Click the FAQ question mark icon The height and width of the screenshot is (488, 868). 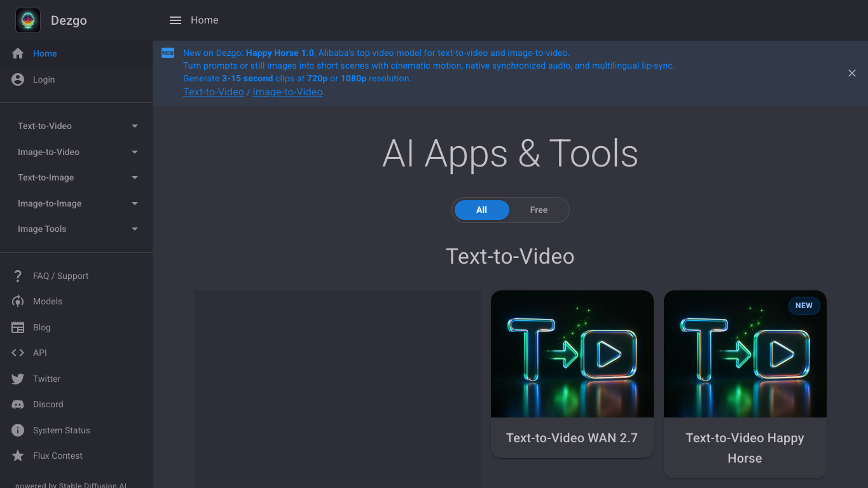click(18, 276)
